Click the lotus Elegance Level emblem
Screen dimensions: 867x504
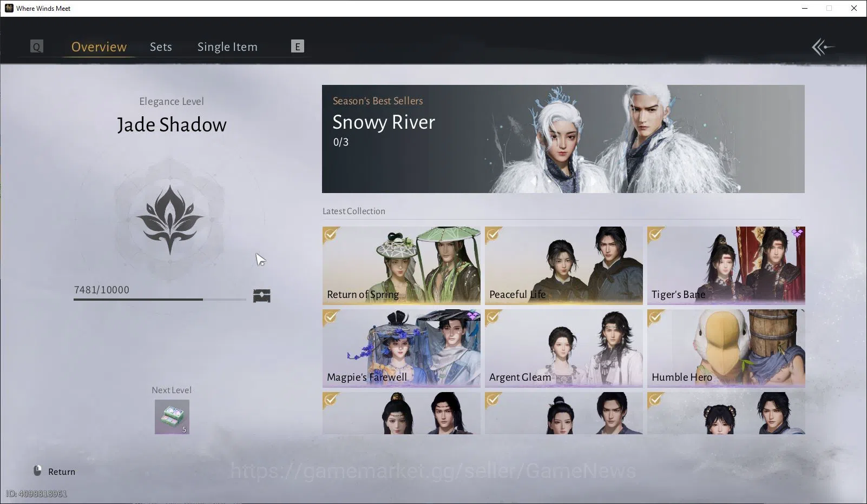pyautogui.click(x=170, y=220)
